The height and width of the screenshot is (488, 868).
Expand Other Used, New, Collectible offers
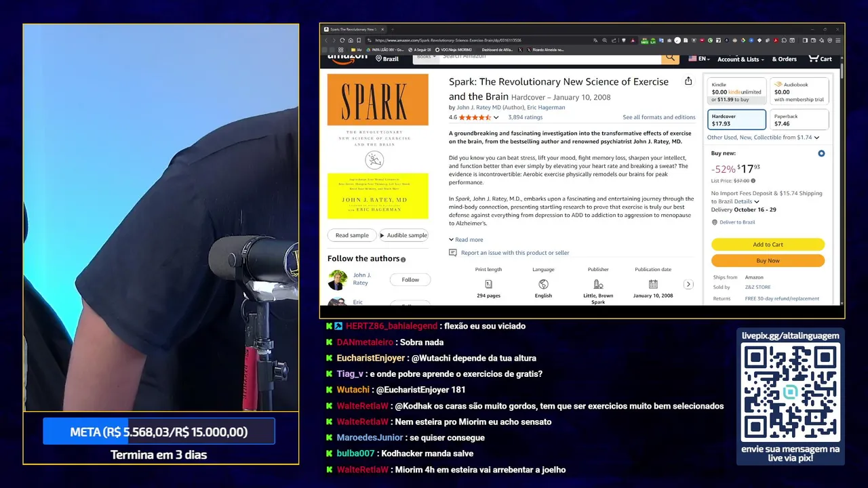click(x=763, y=137)
